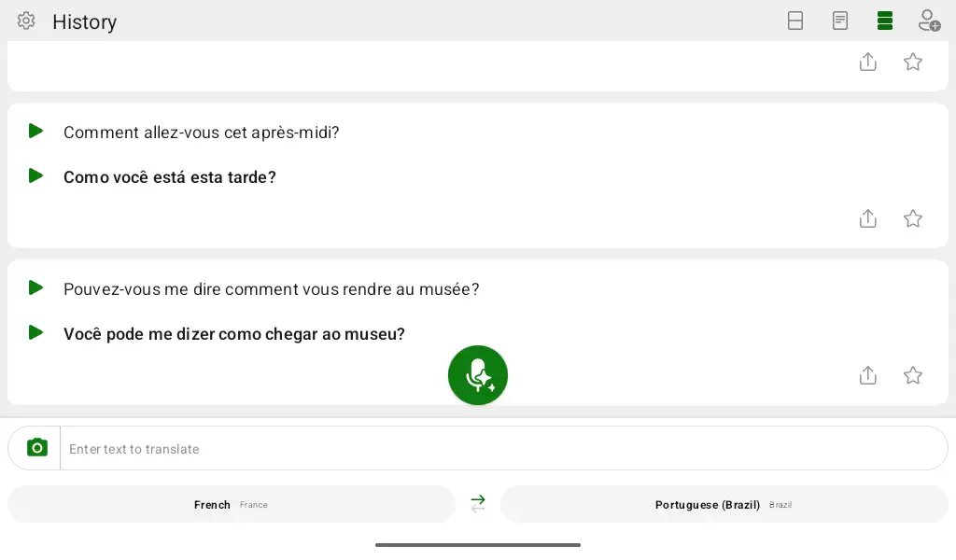The image size is (956, 560).
Task: Switch to single-page document view icon
Action: [x=840, y=21]
